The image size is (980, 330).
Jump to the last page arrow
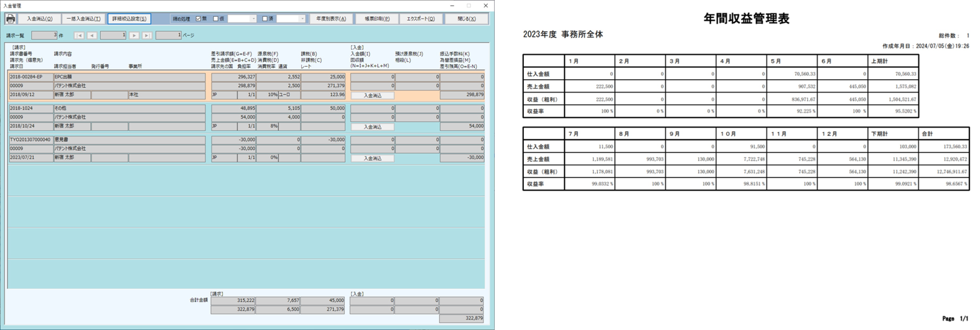(147, 35)
